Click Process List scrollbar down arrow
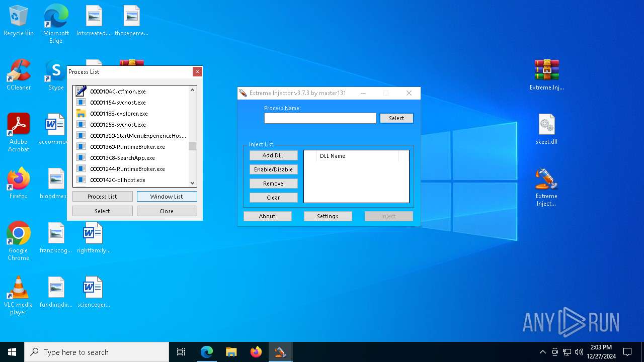This screenshot has height=362, width=644. [x=192, y=183]
